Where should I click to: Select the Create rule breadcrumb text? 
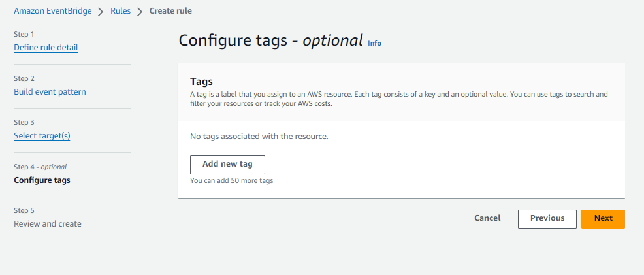click(170, 11)
